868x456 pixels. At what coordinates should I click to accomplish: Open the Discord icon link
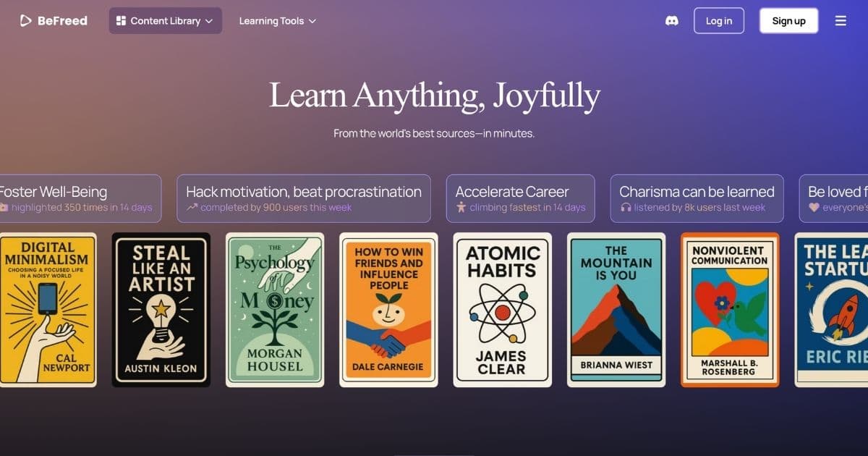[672, 21]
